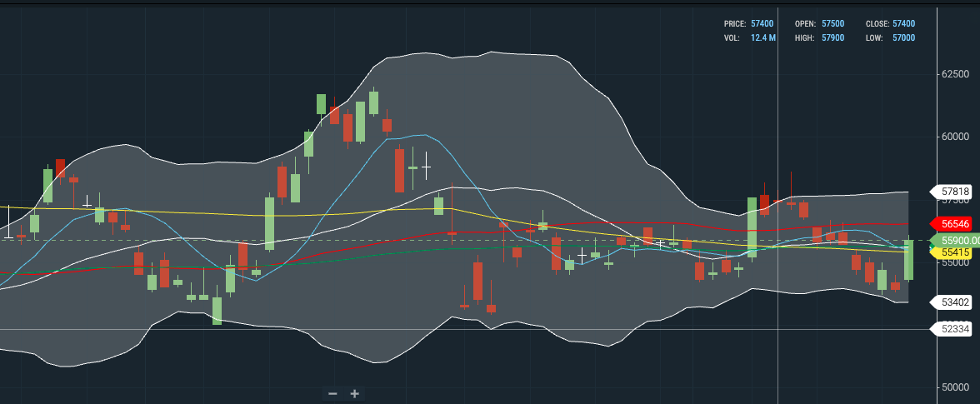Click the VOL value 12.4 M
Viewport: 980px width, 404px height.
[x=762, y=38]
